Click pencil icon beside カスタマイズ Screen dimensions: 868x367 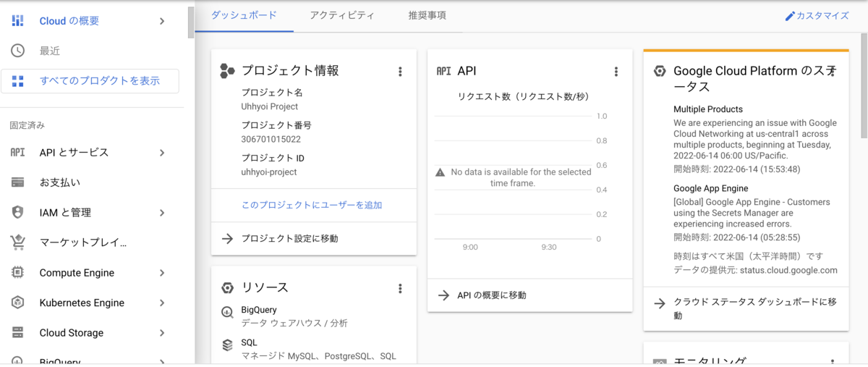point(790,16)
